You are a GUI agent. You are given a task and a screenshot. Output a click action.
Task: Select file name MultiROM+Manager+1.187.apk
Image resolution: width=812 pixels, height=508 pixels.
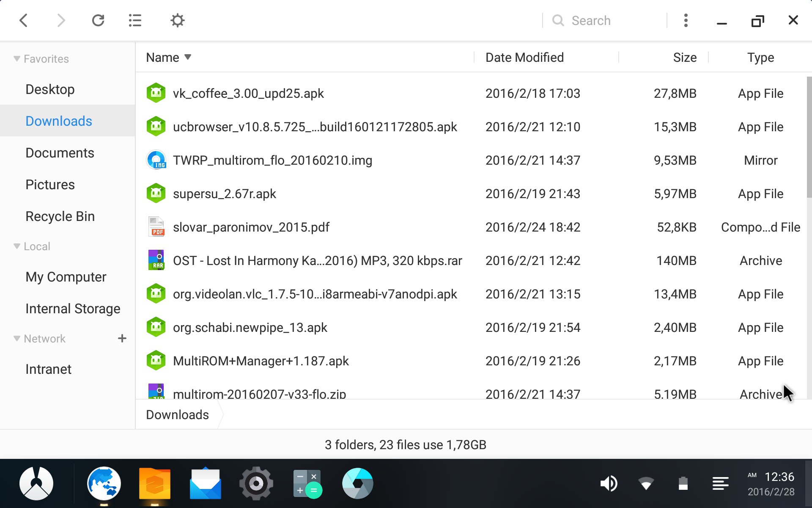261,361
